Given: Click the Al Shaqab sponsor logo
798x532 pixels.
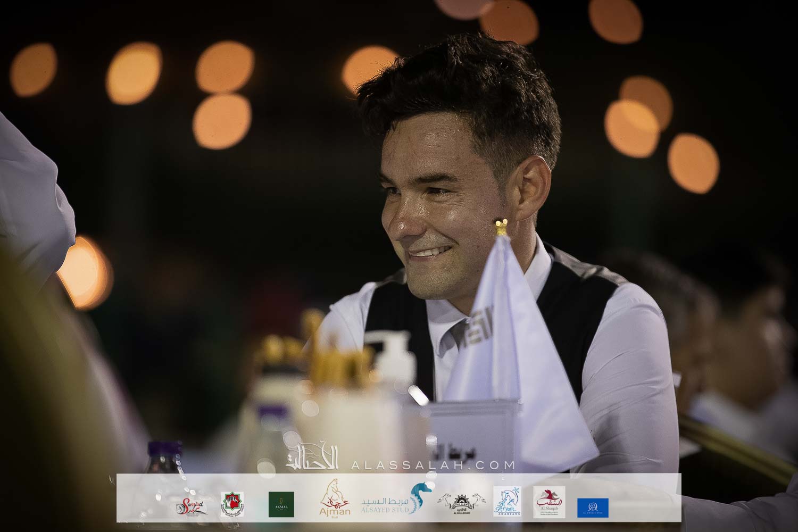Looking at the screenshot, I should tap(549, 503).
